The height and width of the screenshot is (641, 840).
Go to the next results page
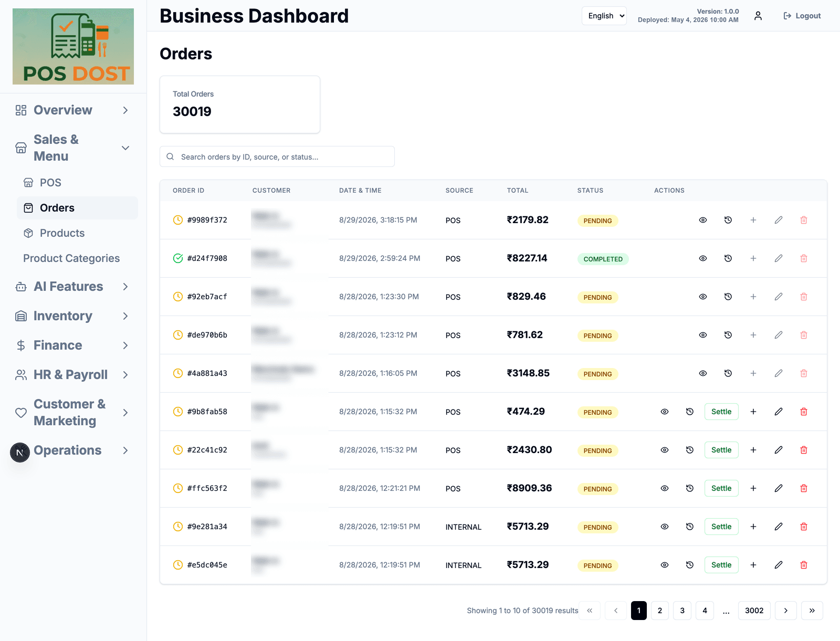pos(786,611)
